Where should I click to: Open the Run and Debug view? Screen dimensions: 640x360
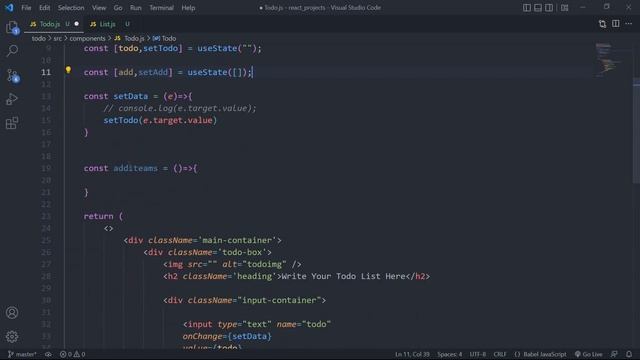point(12,99)
